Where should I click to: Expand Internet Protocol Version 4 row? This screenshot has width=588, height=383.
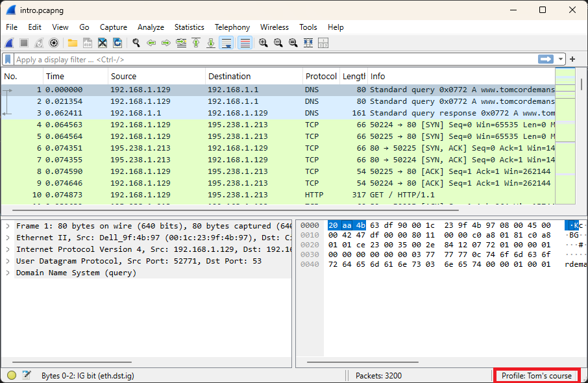tap(8, 249)
